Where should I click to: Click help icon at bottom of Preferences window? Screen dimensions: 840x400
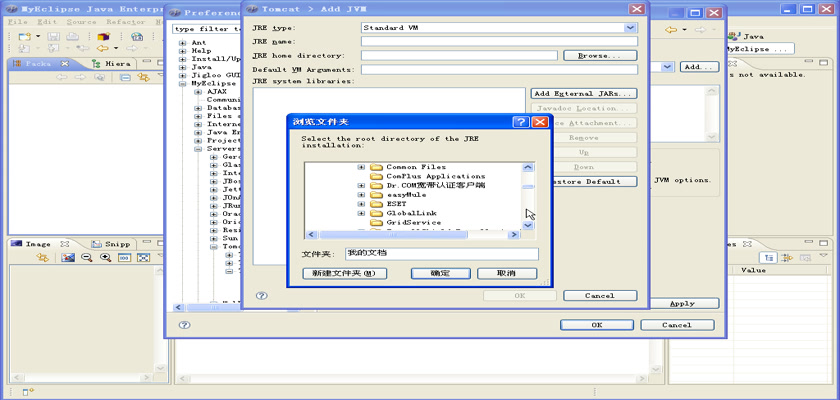coord(184,324)
